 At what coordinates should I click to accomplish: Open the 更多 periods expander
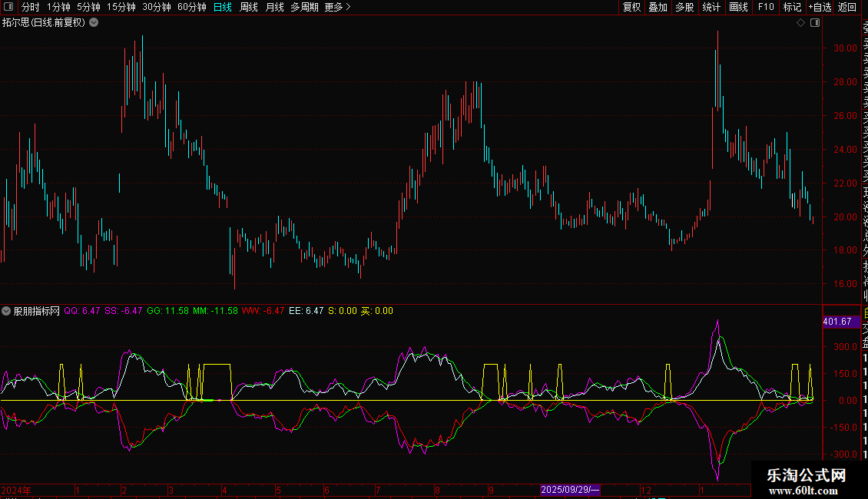point(337,7)
